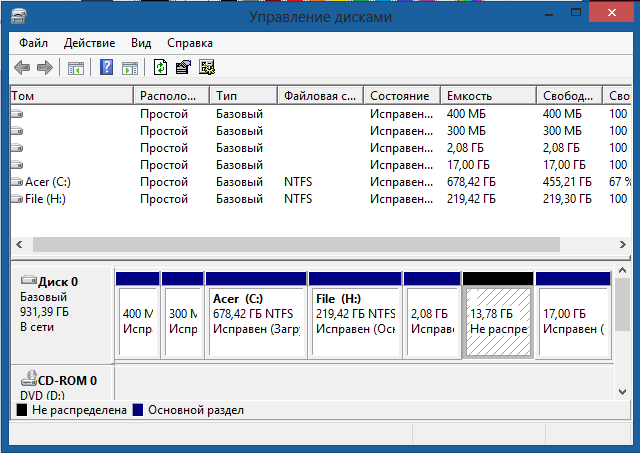Click the Back arrow in toolbar

pos(22,68)
